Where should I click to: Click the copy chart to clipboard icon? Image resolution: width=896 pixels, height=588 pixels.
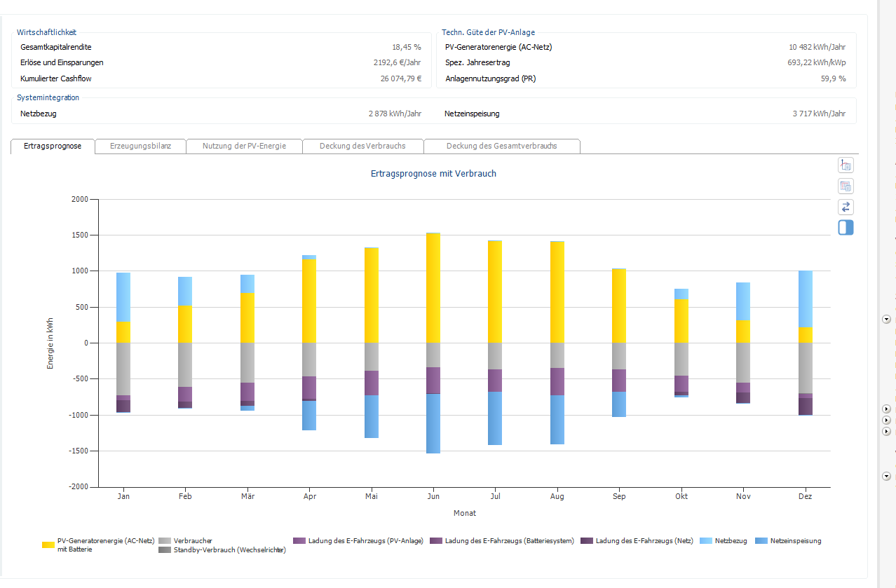point(846,166)
